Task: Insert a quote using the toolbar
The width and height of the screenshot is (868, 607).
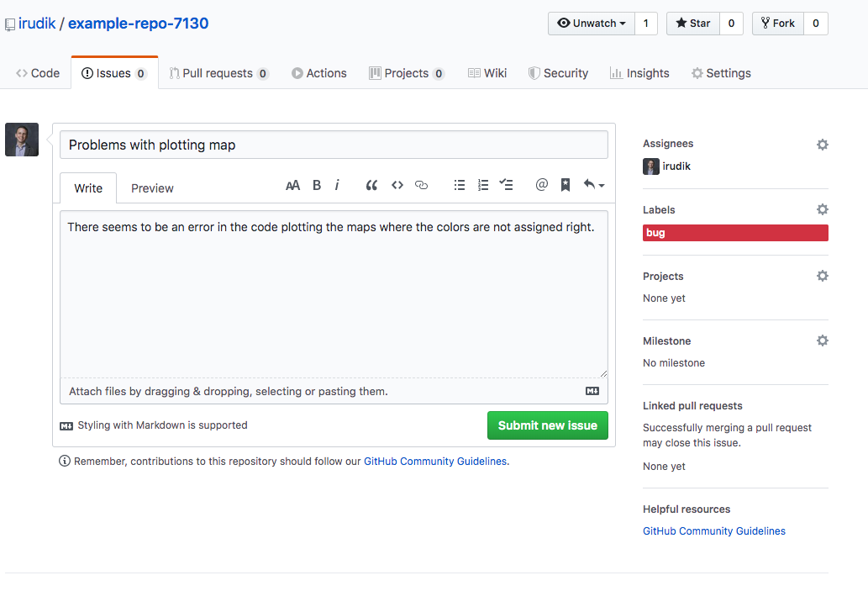Action: [371, 185]
